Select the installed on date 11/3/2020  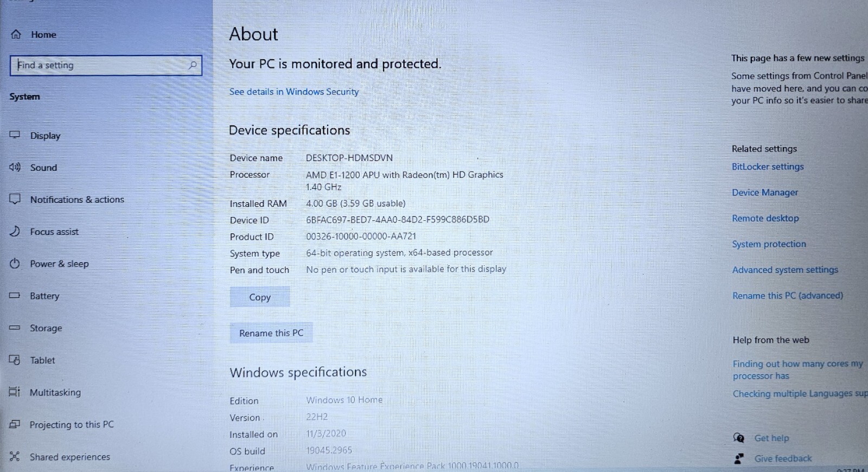(326, 433)
